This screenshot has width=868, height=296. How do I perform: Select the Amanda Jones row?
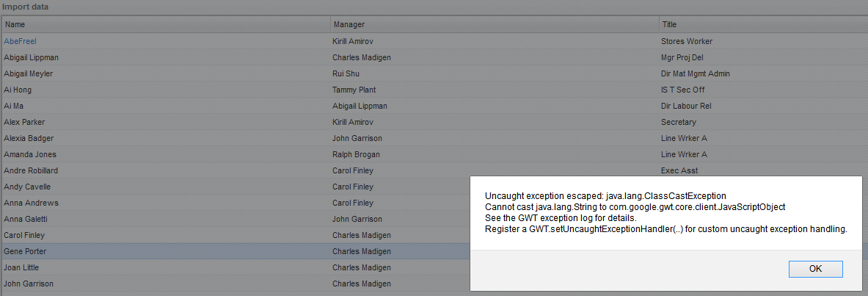coord(30,154)
